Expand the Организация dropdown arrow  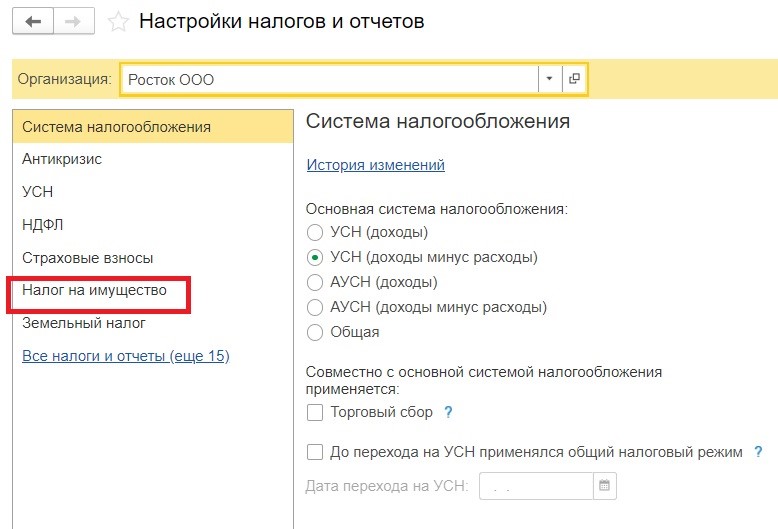pyautogui.click(x=549, y=78)
